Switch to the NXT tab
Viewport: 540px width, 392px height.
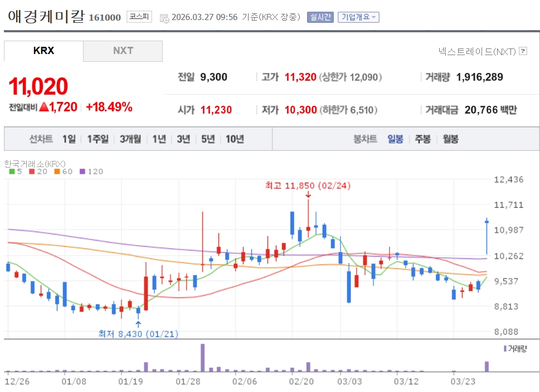[123, 51]
